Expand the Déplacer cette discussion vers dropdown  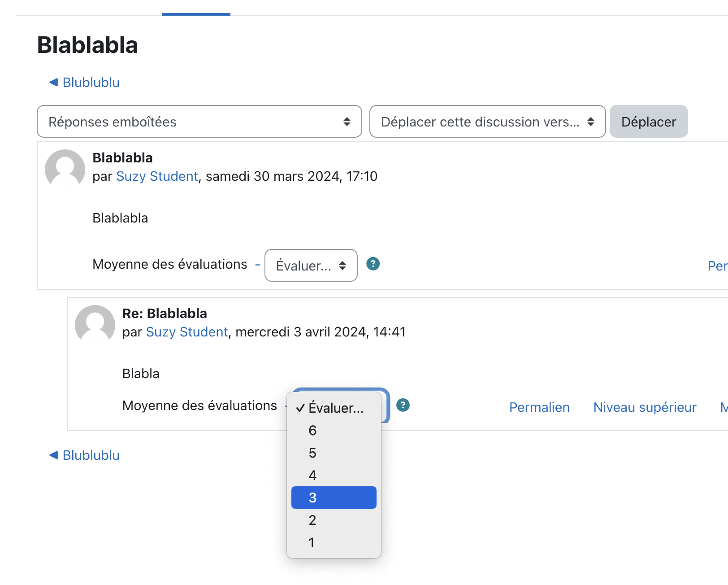click(x=487, y=122)
